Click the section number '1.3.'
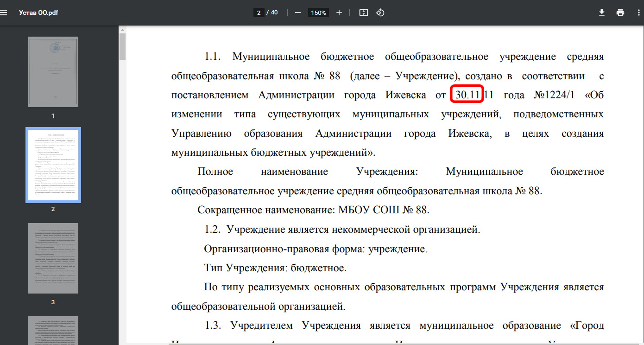Image resolution: width=644 pixels, height=345 pixels. (213, 326)
